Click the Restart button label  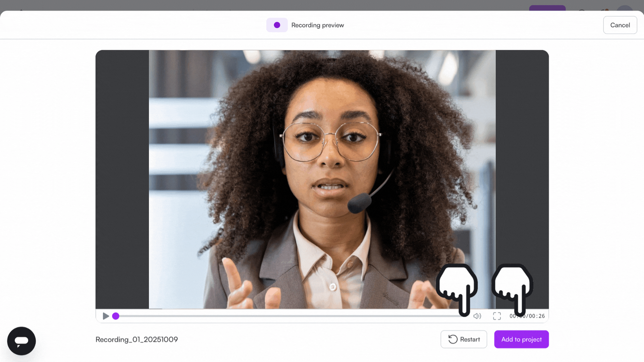[x=470, y=339]
